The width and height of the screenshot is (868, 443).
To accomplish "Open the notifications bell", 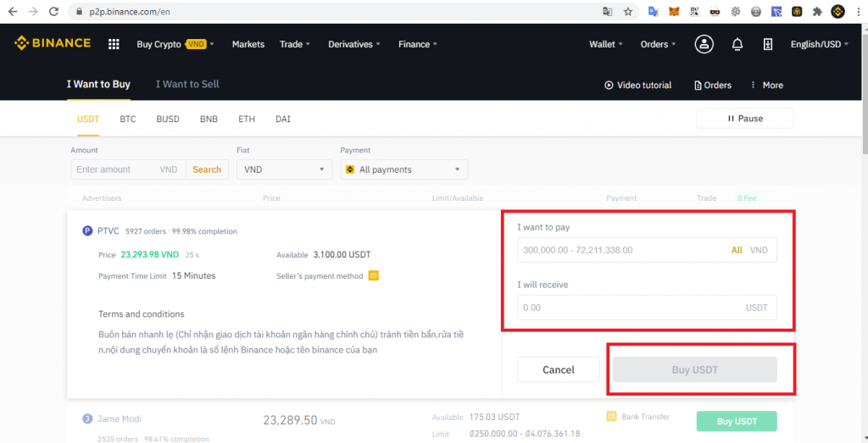I will point(737,44).
